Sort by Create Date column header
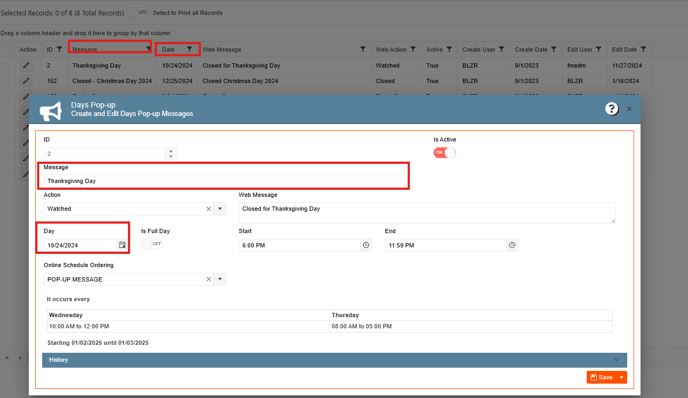 [x=531, y=49]
